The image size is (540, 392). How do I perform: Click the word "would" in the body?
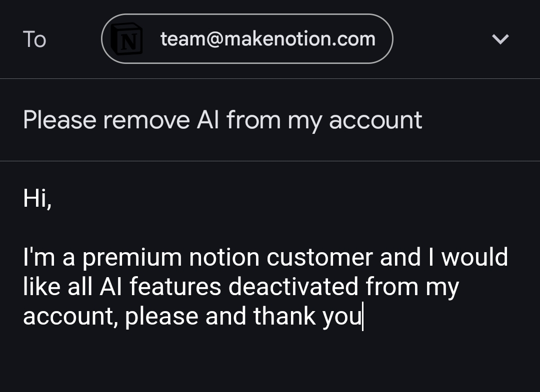pyautogui.click(x=474, y=258)
